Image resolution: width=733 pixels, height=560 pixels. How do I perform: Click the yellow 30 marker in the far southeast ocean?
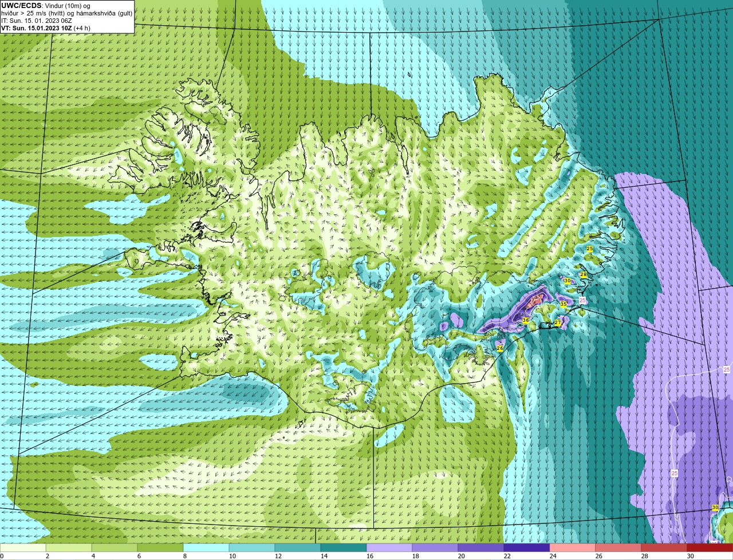click(x=715, y=507)
